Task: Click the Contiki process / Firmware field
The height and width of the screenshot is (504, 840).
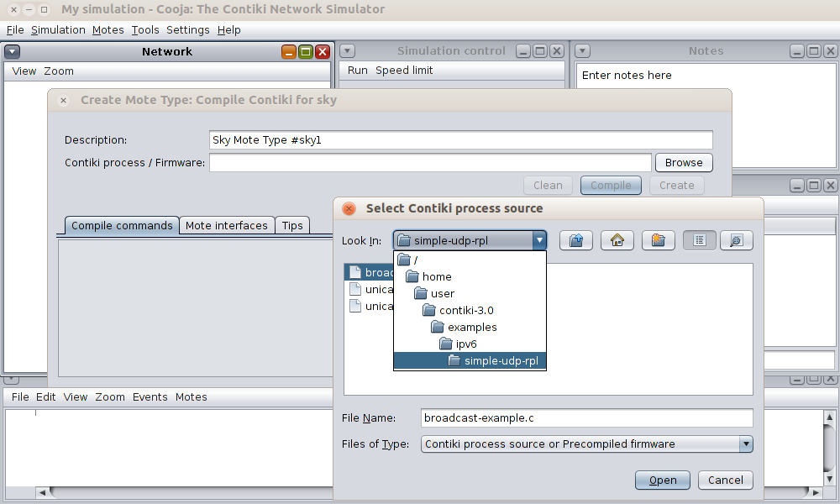Action: coord(430,162)
